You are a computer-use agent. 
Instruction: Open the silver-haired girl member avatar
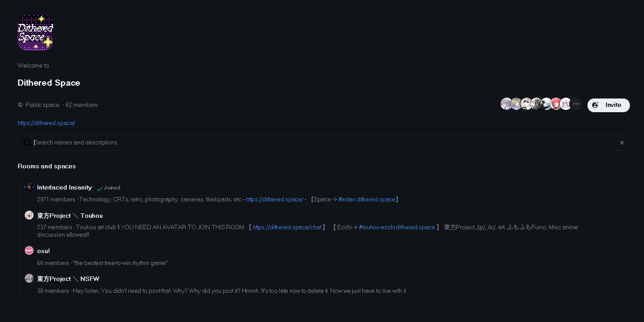[x=506, y=104]
